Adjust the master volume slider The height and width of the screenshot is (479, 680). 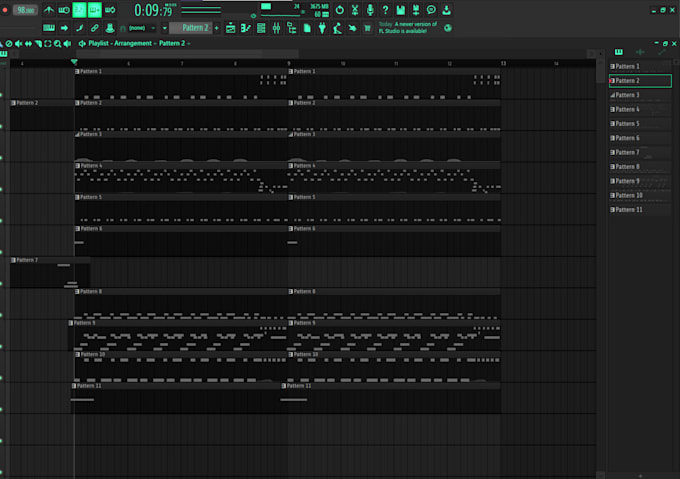pos(201,8)
